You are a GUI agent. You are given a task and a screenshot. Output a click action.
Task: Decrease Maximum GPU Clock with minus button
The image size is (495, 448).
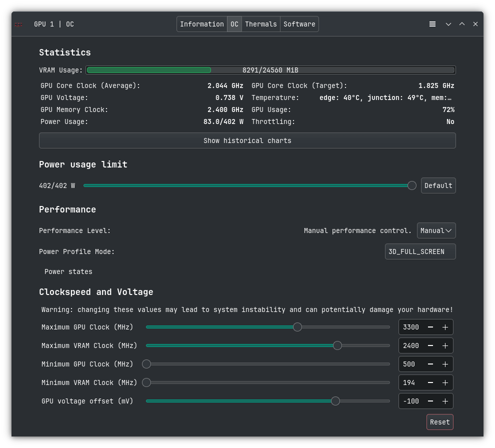pos(430,327)
